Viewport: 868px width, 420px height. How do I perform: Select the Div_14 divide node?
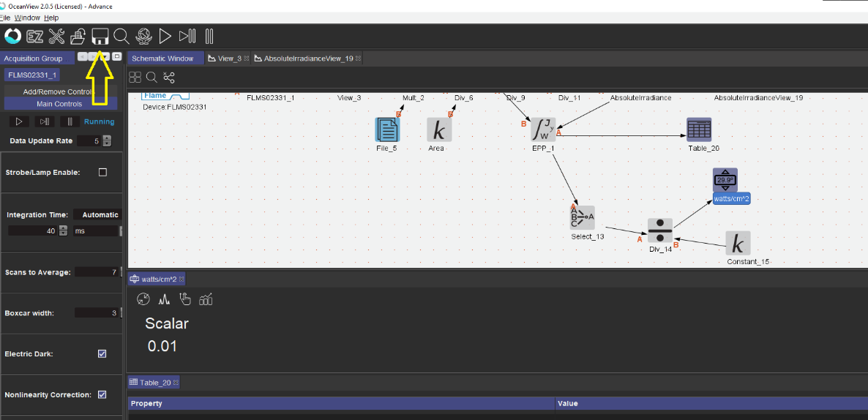(x=659, y=230)
